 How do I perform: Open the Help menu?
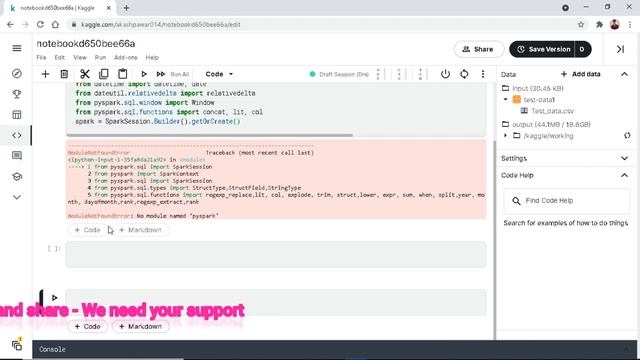pyautogui.click(x=152, y=58)
